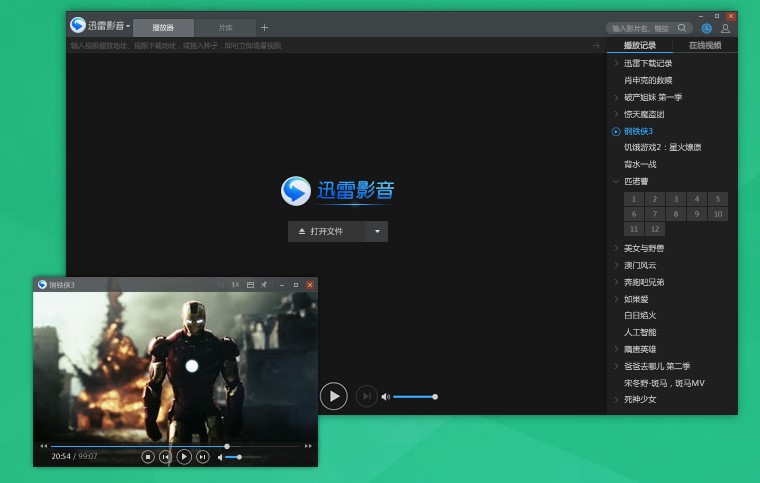Pin the mini player window on top
The height and width of the screenshot is (483, 760).
265,285
